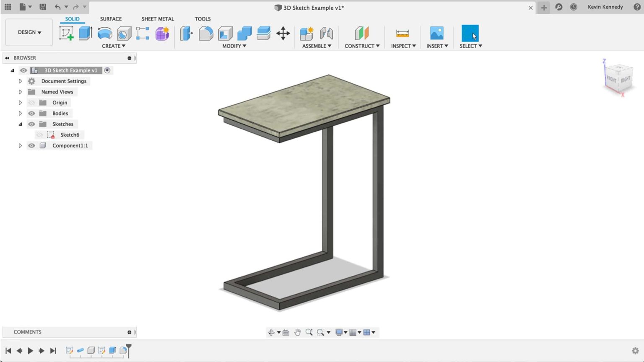Jump timeline to the end with playback control
Screen dimensions: 644x362
pos(53,351)
